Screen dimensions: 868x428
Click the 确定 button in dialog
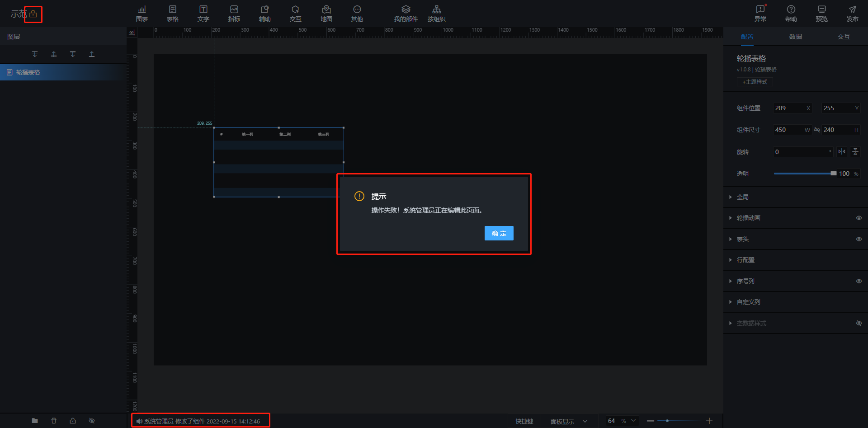click(499, 233)
